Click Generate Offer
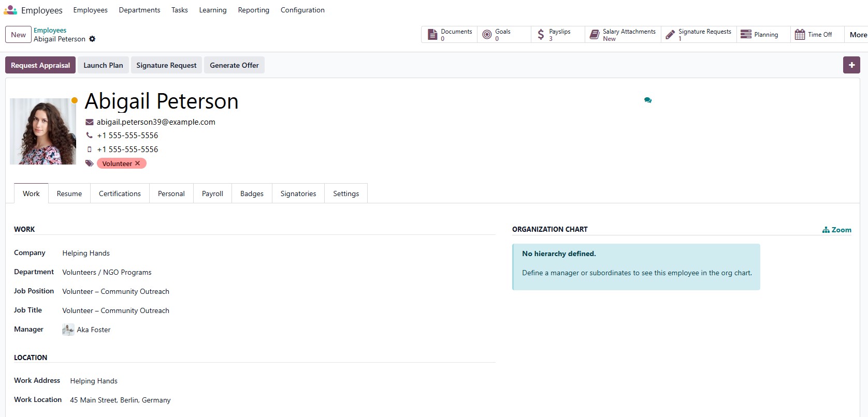The height and width of the screenshot is (417, 868). coord(234,65)
